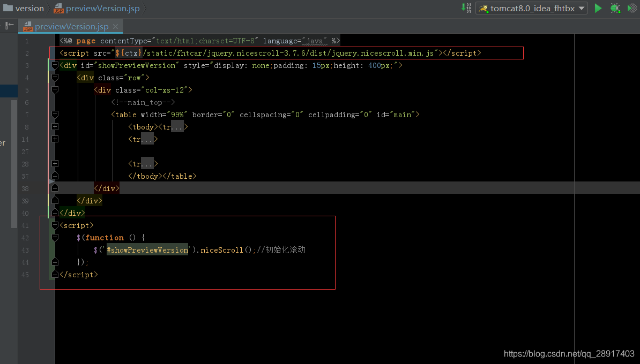Image resolution: width=640 pixels, height=364 pixels.
Task: Collapse the col-xs-12 div fold on line 5
Action: click(55, 90)
